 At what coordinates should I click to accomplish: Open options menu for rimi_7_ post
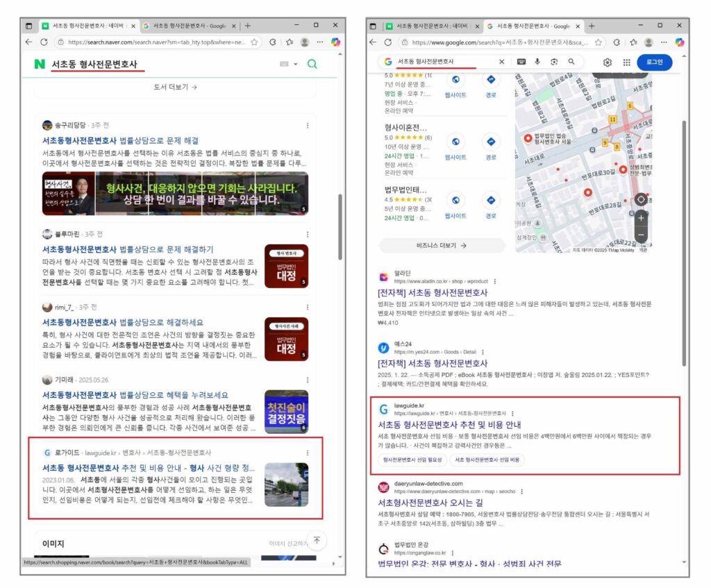coord(308,308)
